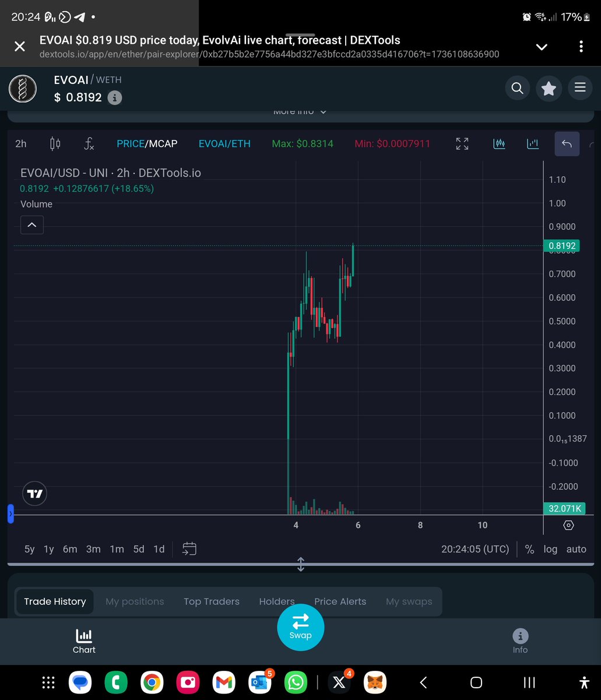
Task: Open chart axis settings gear
Action: pyautogui.click(x=568, y=525)
